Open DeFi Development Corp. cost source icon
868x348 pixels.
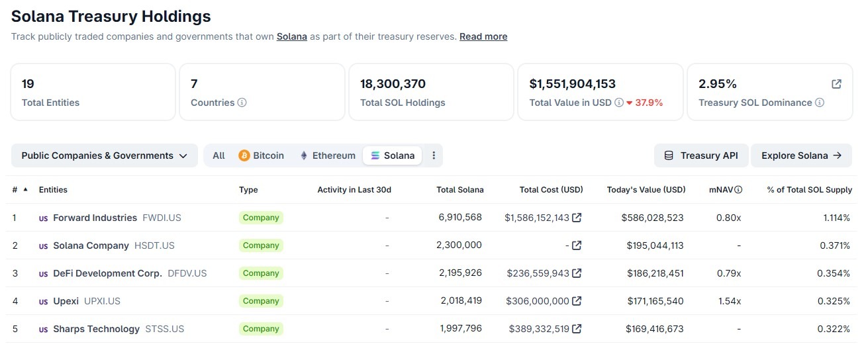pyautogui.click(x=577, y=273)
